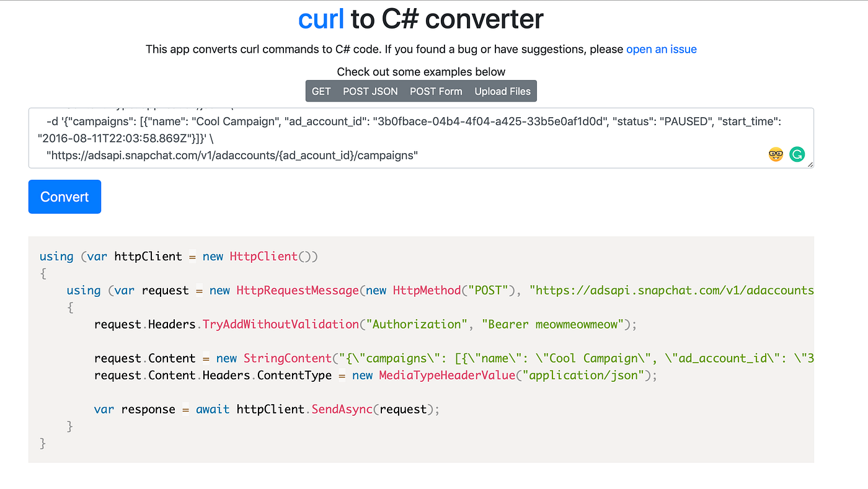Click the 'Check out some examples below' heading
The image size is (868, 489).
tap(421, 71)
